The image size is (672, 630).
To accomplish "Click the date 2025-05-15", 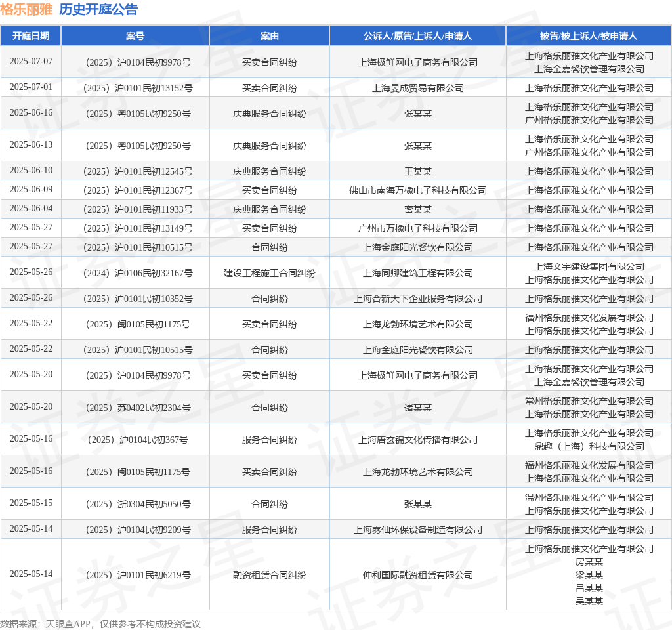I will pos(31,503).
